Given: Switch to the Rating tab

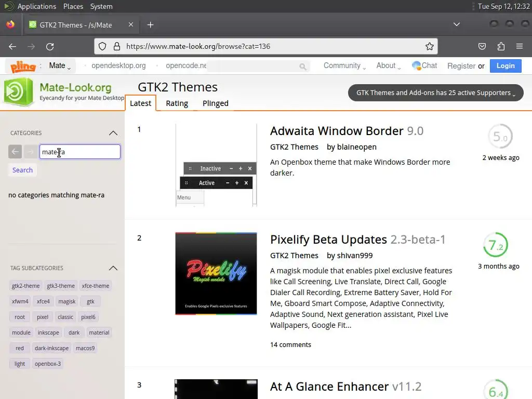Looking at the screenshot, I should [177, 103].
